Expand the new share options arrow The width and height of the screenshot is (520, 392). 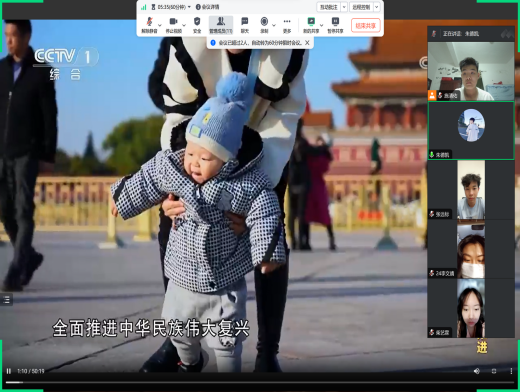click(x=322, y=25)
